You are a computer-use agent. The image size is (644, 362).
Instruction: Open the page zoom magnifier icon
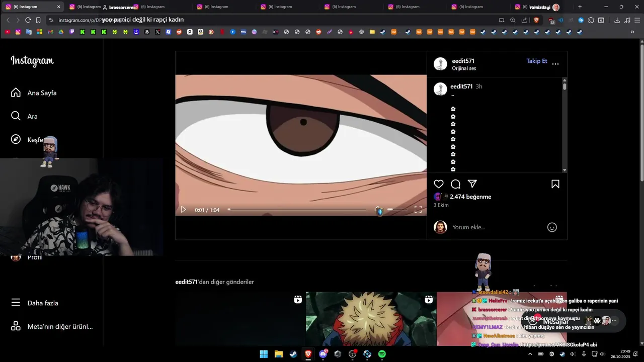tap(513, 20)
